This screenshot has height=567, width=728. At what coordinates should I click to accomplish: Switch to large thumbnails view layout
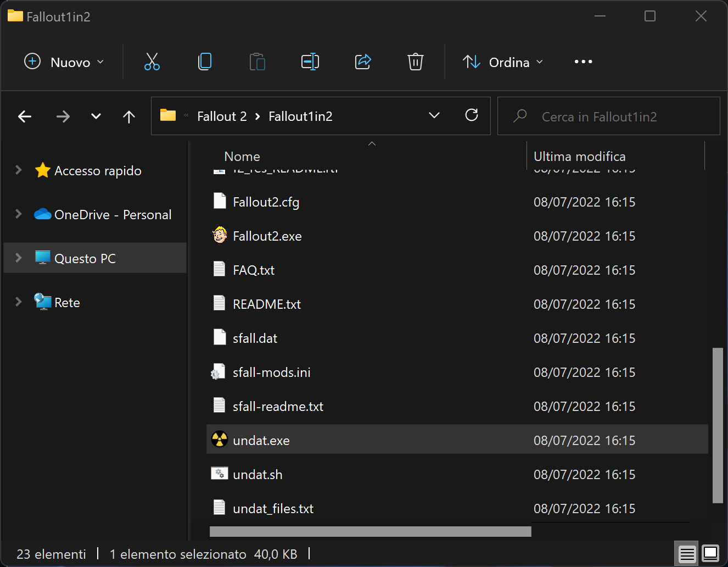pos(710,553)
